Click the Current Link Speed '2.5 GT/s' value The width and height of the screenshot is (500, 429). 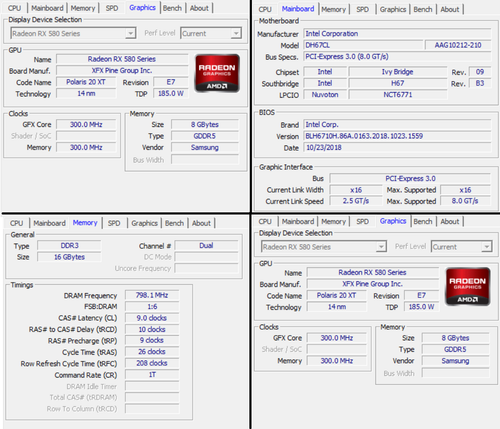(356, 201)
